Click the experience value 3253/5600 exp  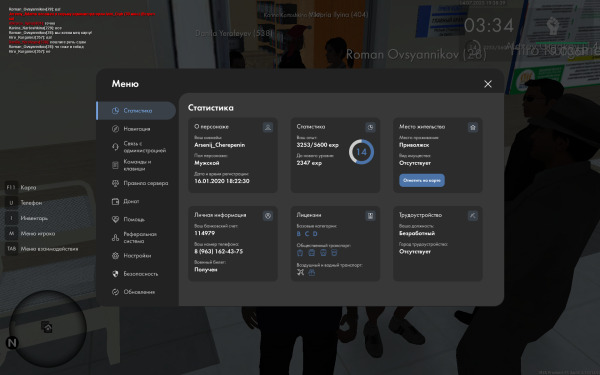[x=318, y=145]
